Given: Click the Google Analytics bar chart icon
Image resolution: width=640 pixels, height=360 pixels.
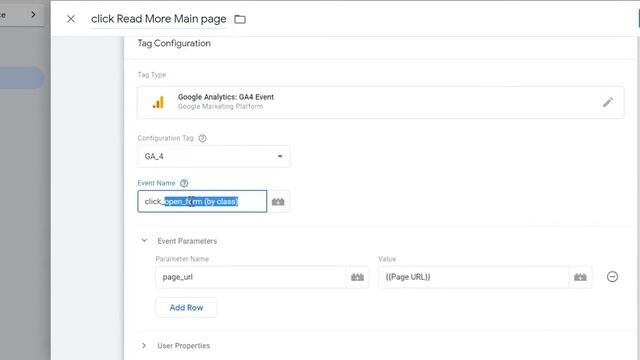Looking at the screenshot, I should tap(158, 102).
